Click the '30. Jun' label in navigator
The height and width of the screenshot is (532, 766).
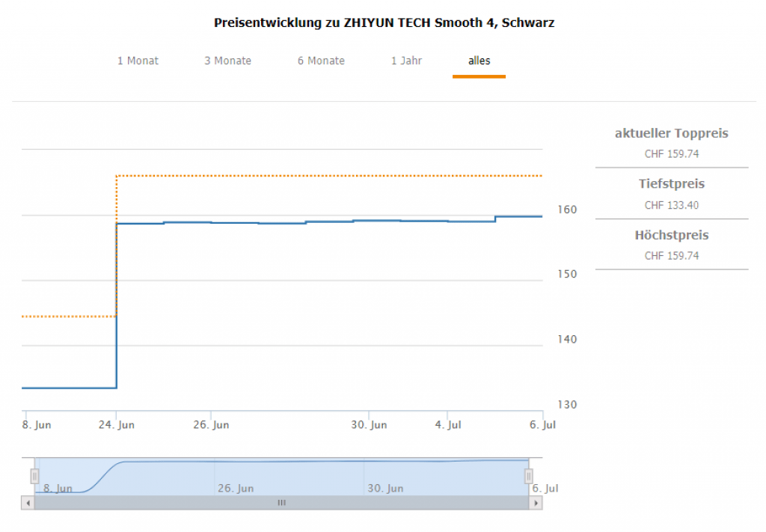pos(384,489)
